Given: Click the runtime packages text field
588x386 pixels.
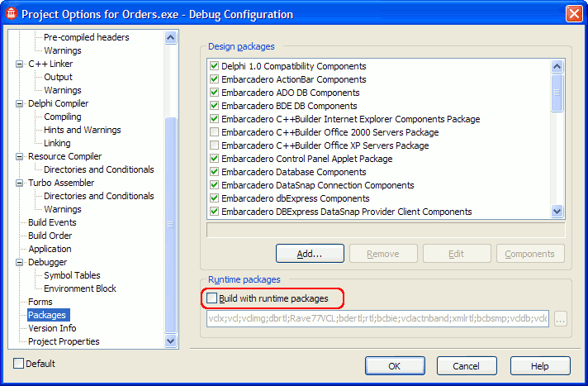Looking at the screenshot, I should pyautogui.click(x=377, y=319).
